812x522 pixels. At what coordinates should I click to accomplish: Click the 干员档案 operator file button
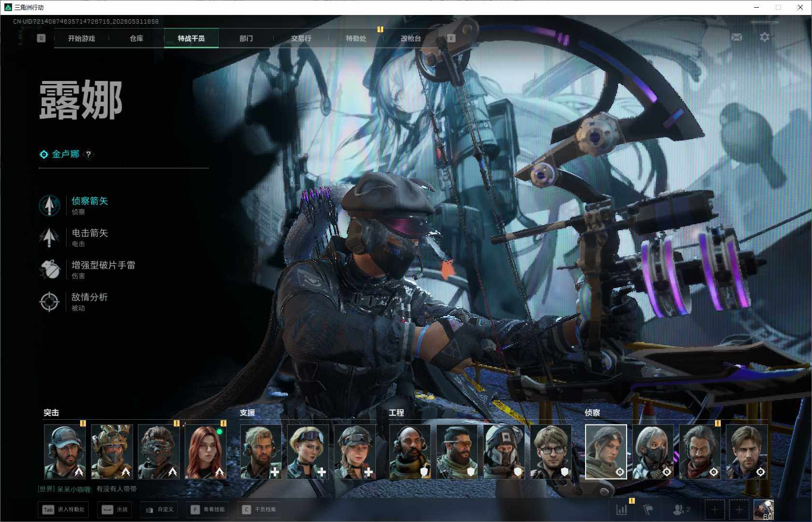coord(260,509)
